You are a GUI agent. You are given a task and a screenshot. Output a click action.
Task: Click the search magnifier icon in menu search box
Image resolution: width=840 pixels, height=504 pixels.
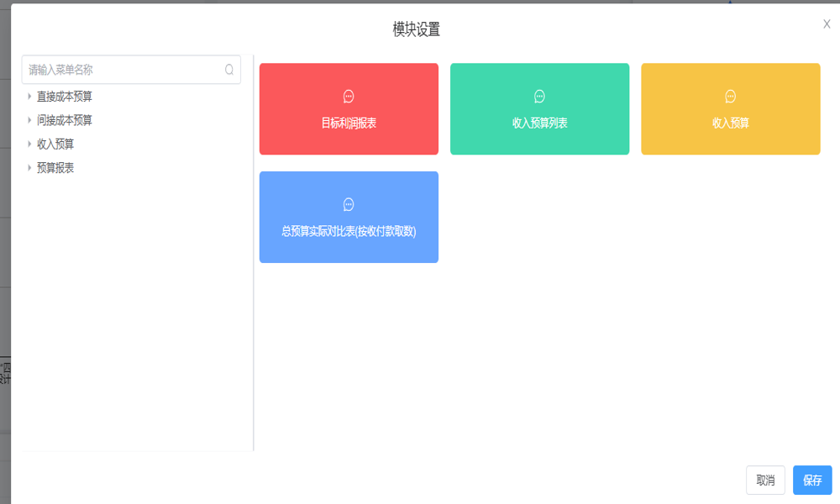229,70
